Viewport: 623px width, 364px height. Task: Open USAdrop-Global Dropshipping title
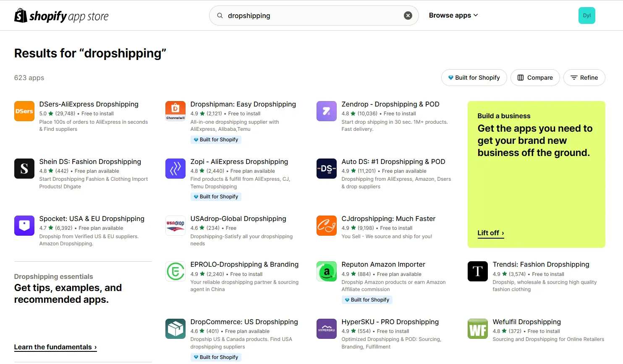pos(238,219)
